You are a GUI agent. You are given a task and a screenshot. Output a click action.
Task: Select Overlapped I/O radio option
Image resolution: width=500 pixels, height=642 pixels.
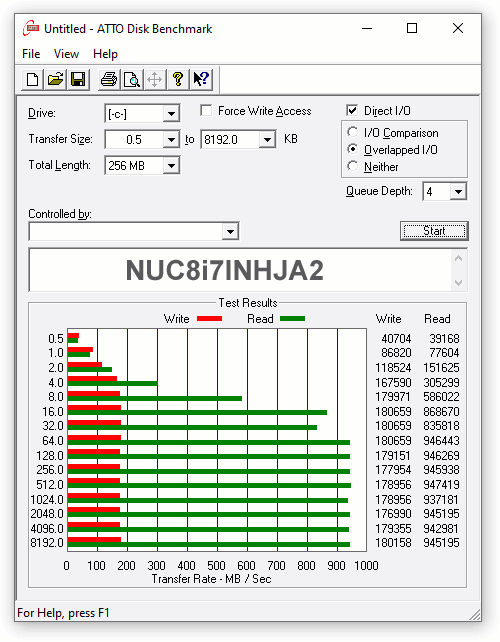coord(352,149)
